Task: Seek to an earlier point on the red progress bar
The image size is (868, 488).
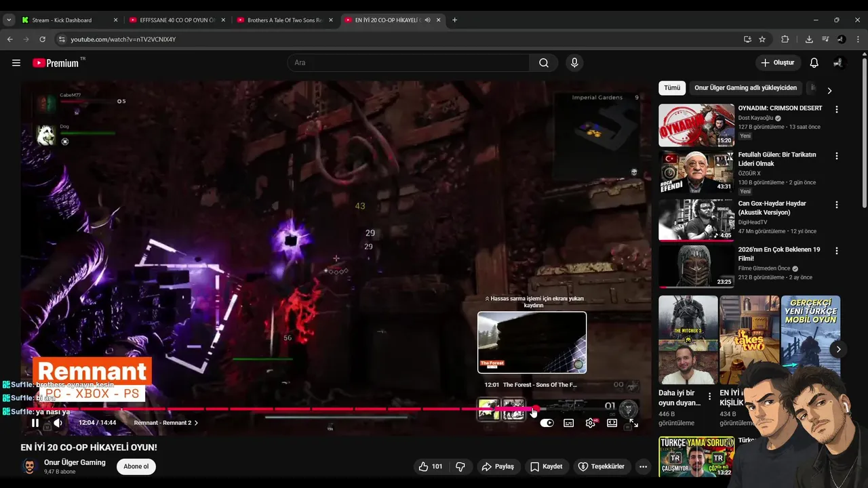Action: [x=271, y=409]
